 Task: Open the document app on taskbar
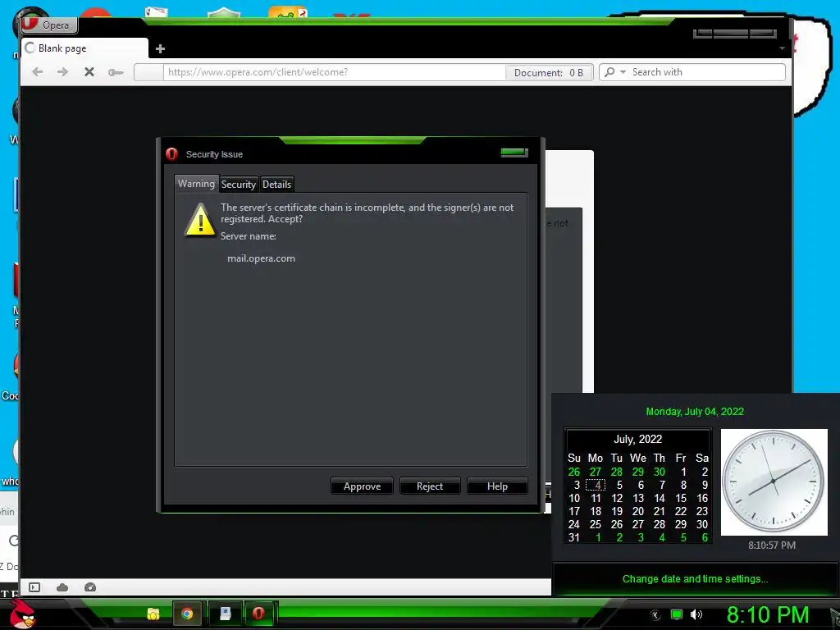225,614
